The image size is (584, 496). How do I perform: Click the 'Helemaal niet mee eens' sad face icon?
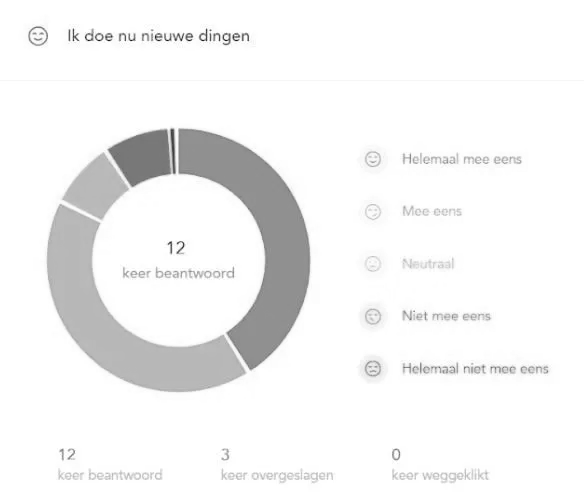click(373, 369)
